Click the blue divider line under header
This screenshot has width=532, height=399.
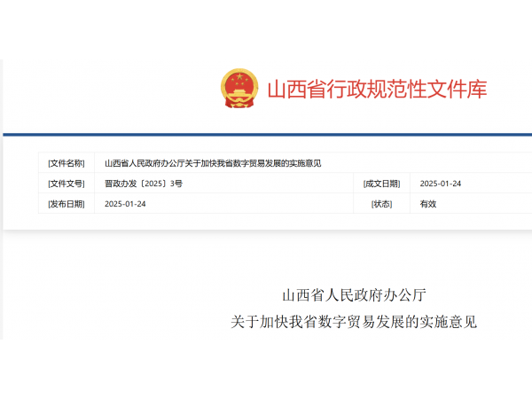(x=266, y=135)
